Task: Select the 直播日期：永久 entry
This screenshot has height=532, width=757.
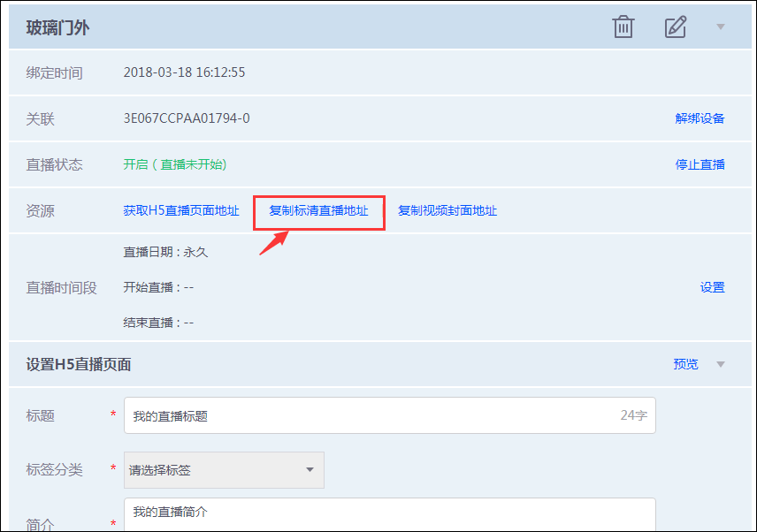Action: (x=167, y=252)
